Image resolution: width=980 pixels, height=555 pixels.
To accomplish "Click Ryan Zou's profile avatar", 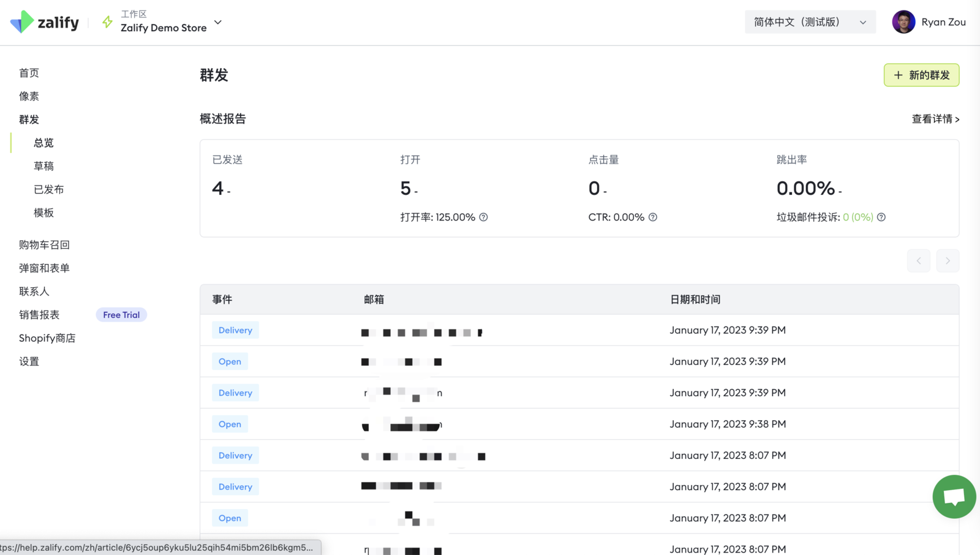I will 903,22.
